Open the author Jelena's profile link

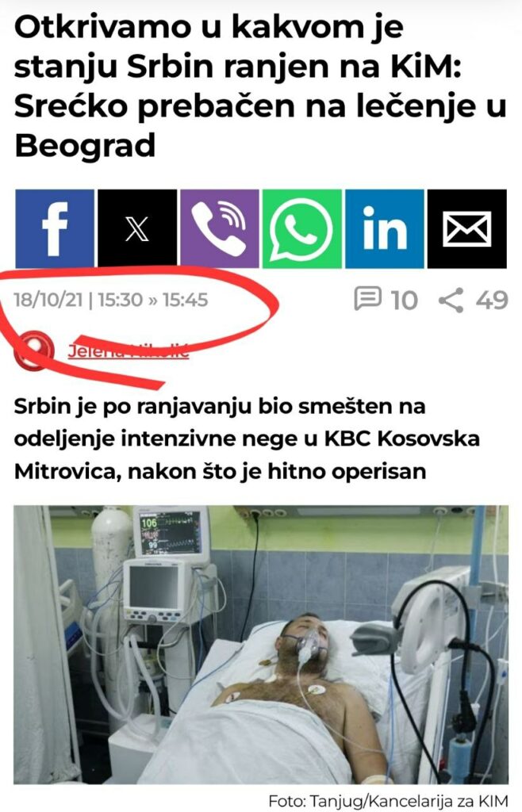pos(128,350)
